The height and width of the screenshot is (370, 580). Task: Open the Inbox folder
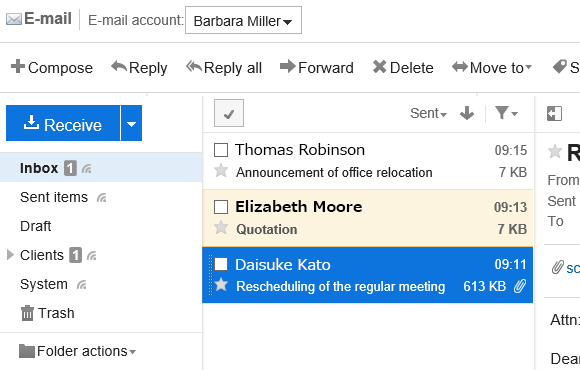click(x=39, y=168)
